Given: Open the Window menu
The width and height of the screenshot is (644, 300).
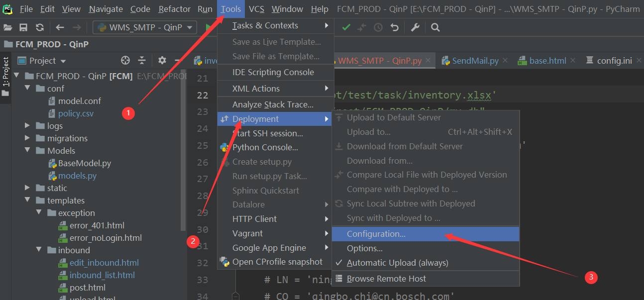Looking at the screenshot, I should tap(288, 9).
